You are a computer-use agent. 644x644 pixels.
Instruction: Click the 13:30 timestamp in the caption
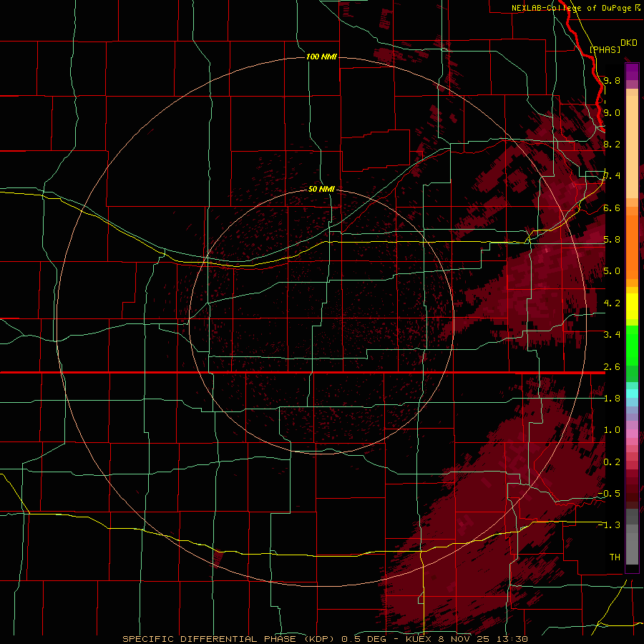[x=514, y=639]
